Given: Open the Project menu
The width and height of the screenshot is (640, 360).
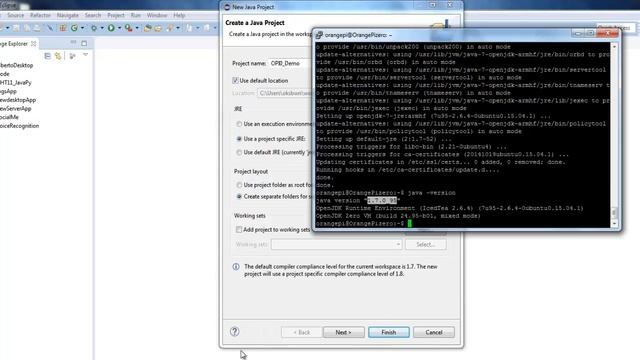Looking at the screenshot, I should pyautogui.click(x=116, y=15).
